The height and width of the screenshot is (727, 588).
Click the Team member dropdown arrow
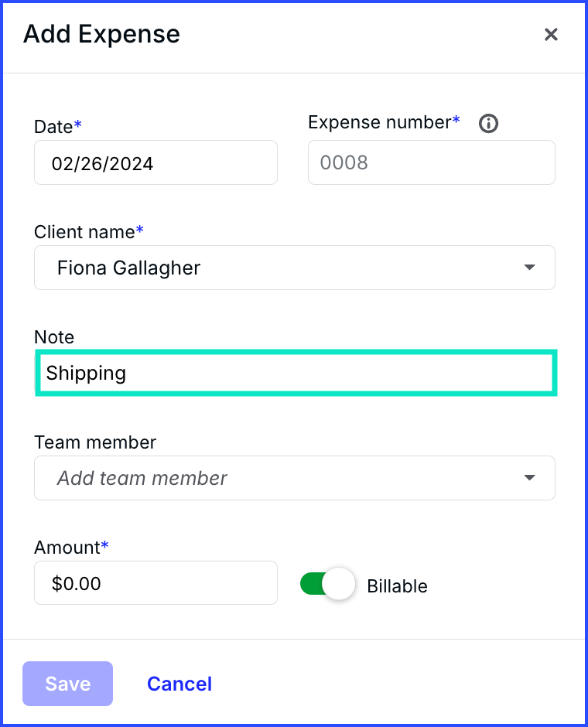point(529,478)
